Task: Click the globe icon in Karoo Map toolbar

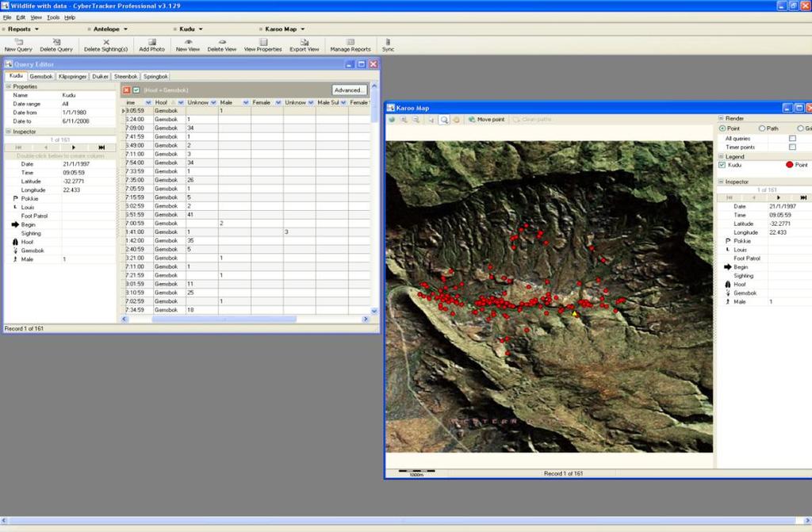Action: (x=392, y=120)
